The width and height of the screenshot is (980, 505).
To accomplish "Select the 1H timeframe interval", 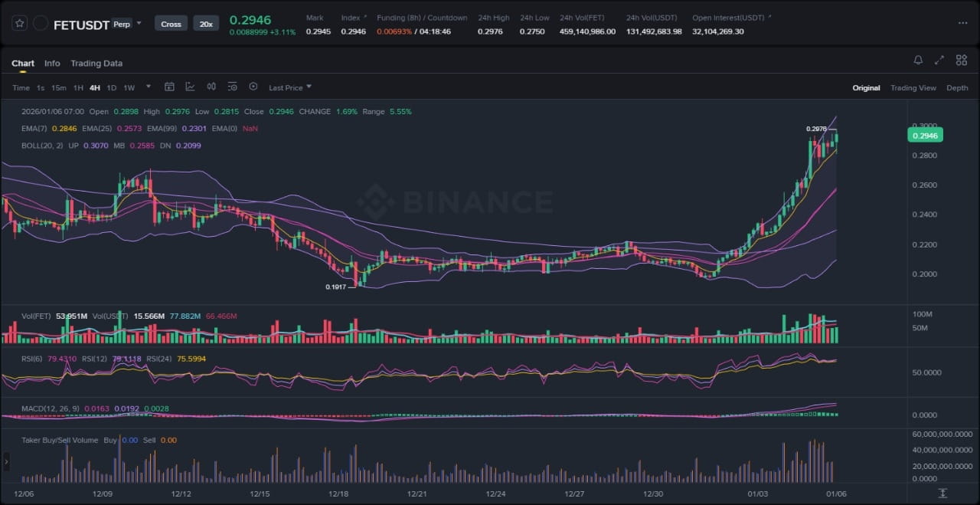I will [78, 88].
